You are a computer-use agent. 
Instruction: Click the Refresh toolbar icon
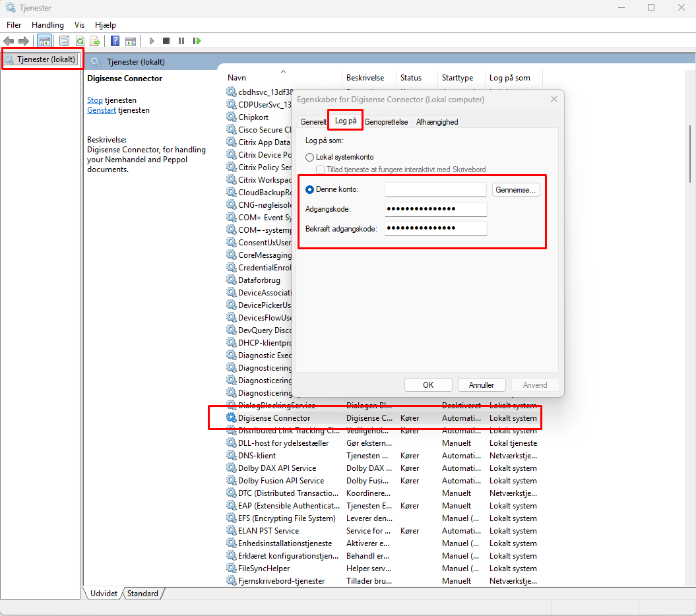coord(80,42)
